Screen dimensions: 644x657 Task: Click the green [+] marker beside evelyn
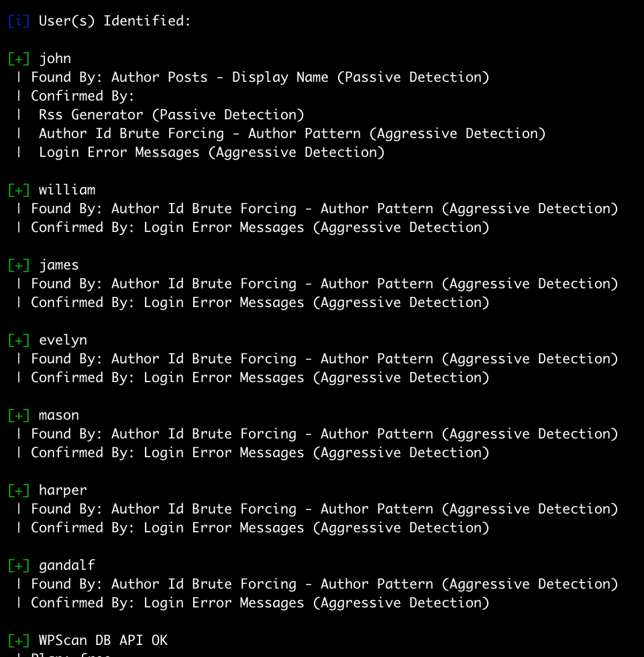19,341
